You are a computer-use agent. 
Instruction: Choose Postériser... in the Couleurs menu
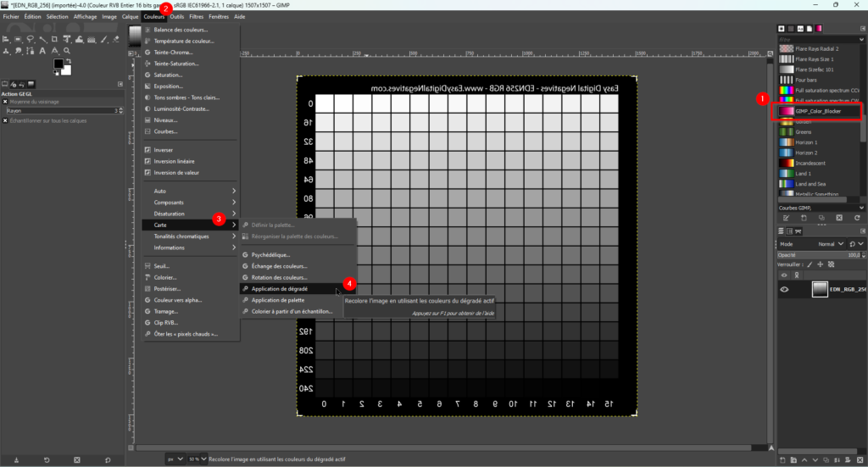pos(191,289)
